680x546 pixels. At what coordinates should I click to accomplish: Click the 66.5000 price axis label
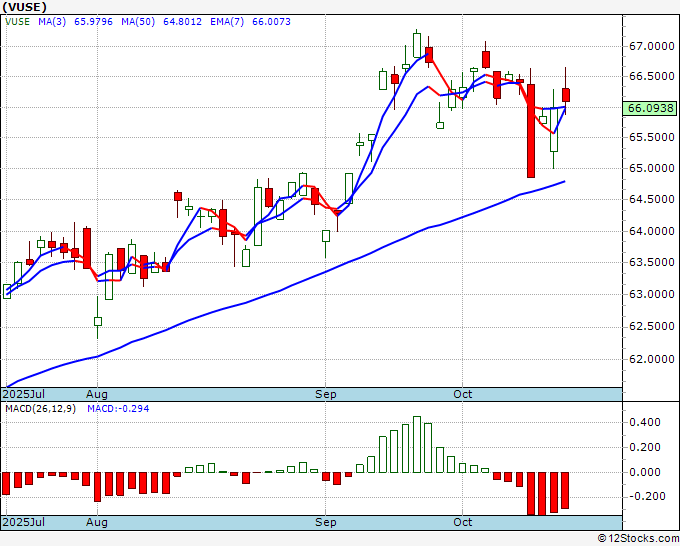pyautogui.click(x=652, y=76)
